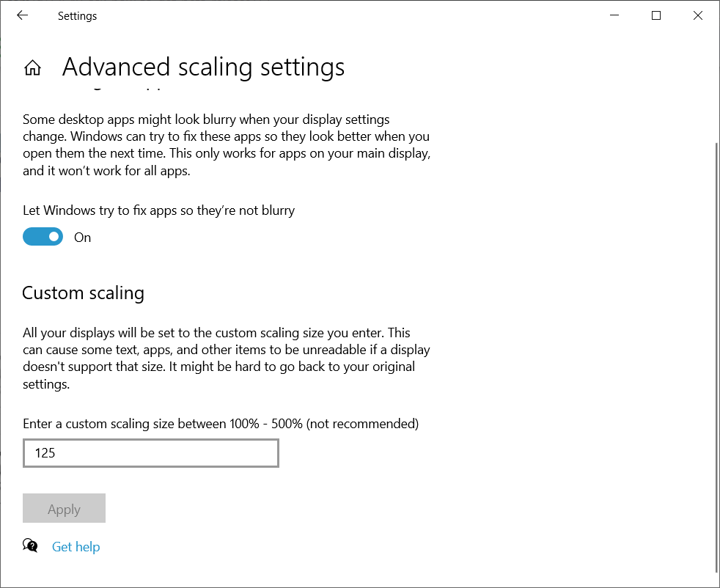
Task: Click the Get help chat bubble icon
Action: click(30, 545)
